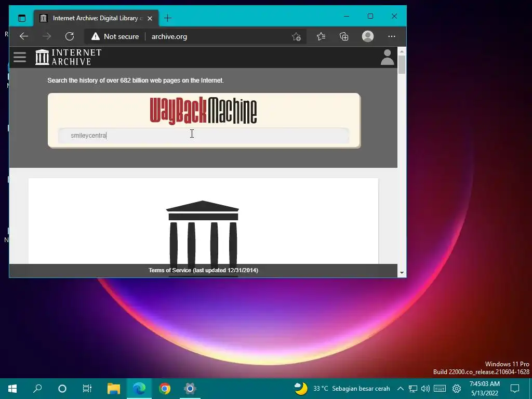Image resolution: width=532 pixels, height=399 pixels.
Task: Click the forward navigation arrow
Action: pyautogui.click(x=47, y=36)
